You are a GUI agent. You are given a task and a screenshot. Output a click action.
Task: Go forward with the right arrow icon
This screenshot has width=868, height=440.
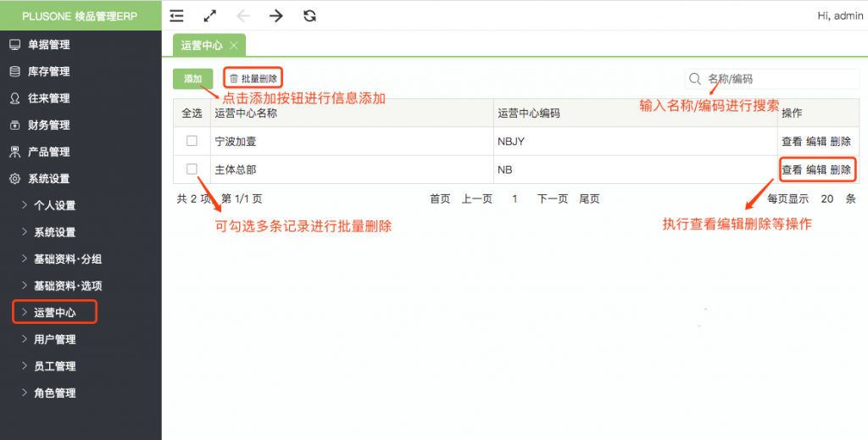(276, 15)
